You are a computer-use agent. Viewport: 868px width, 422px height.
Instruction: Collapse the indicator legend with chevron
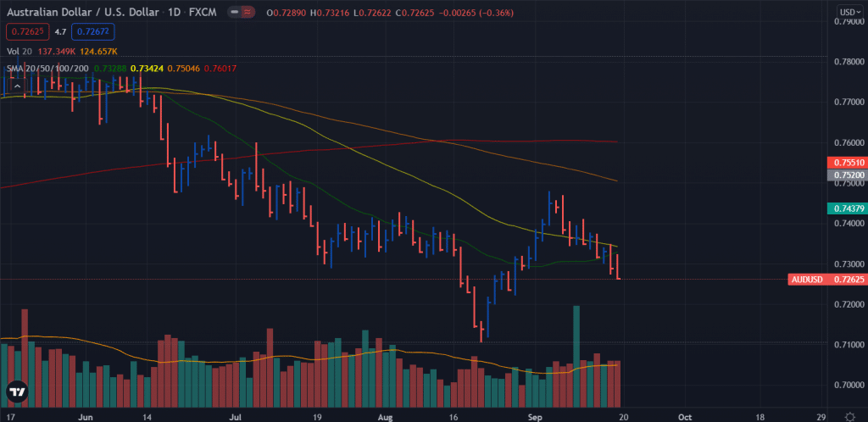tap(17, 86)
